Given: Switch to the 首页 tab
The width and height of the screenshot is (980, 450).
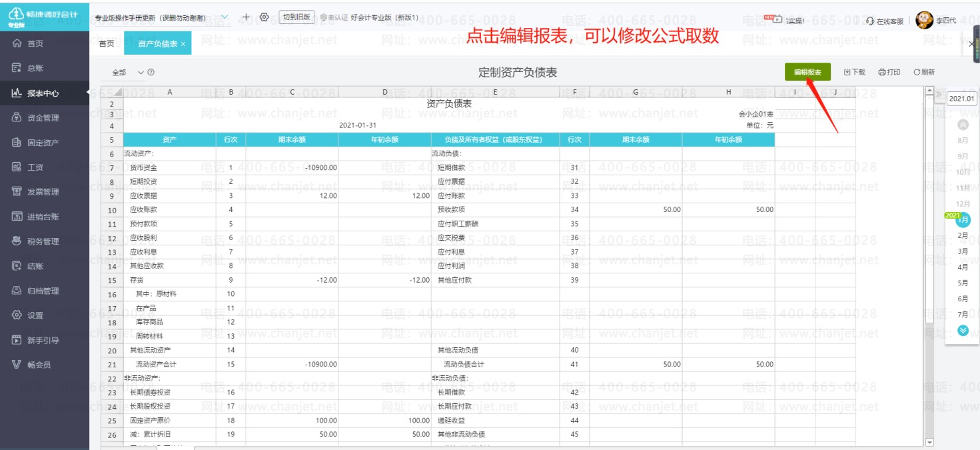Looking at the screenshot, I should tap(106, 43).
